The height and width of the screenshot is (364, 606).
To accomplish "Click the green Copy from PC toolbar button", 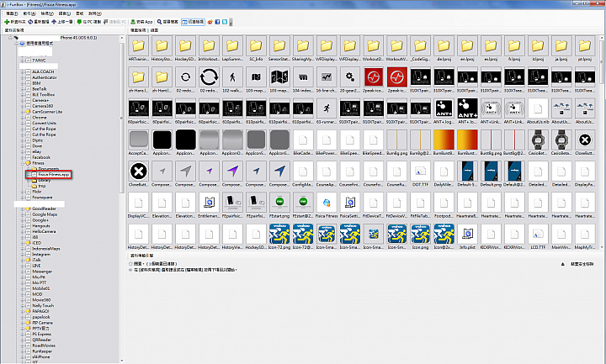I will pyautogui.click(x=88, y=22).
